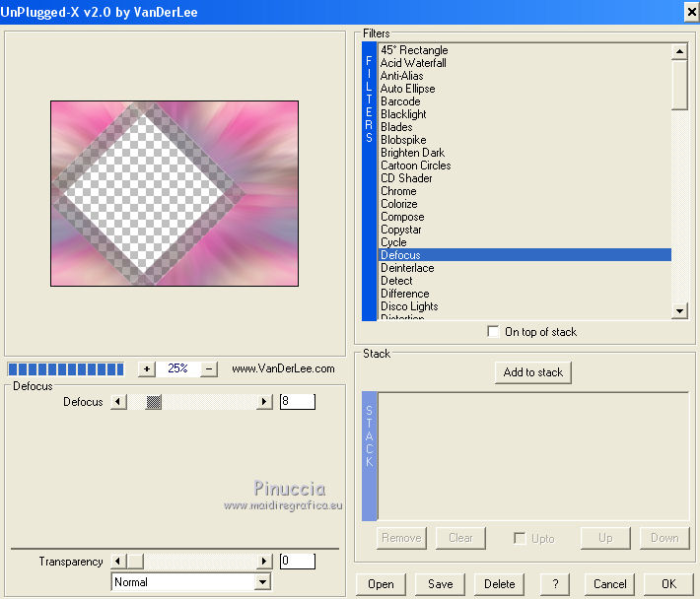Click the Clear stack button

[x=460, y=538]
